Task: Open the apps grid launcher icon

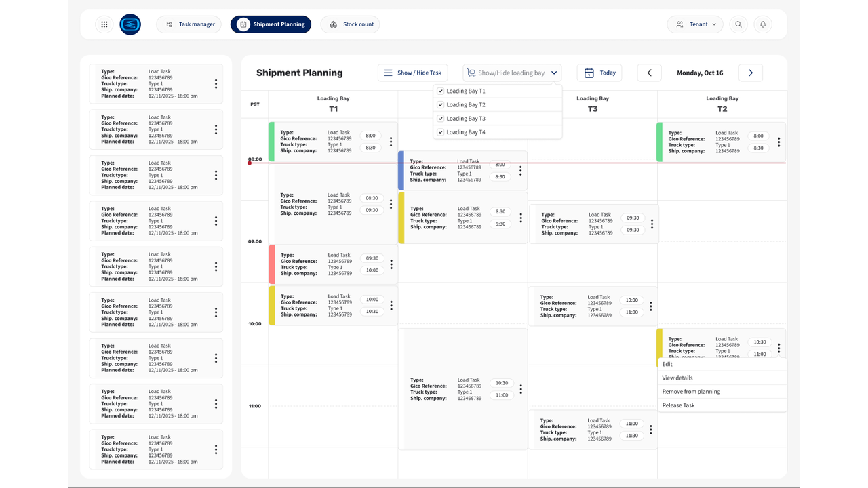Action: (x=104, y=24)
